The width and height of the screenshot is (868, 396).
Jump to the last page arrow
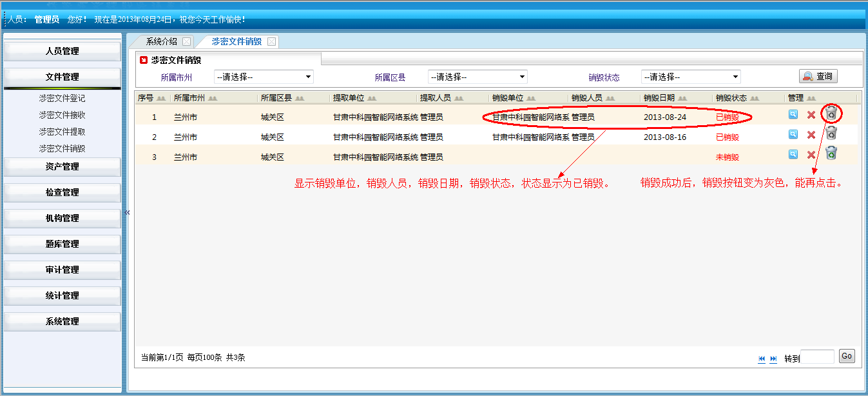point(773,359)
